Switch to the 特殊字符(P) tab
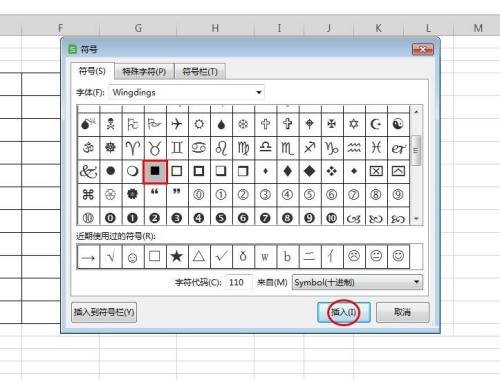The image size is (500, 380). (x=144, y=71)
